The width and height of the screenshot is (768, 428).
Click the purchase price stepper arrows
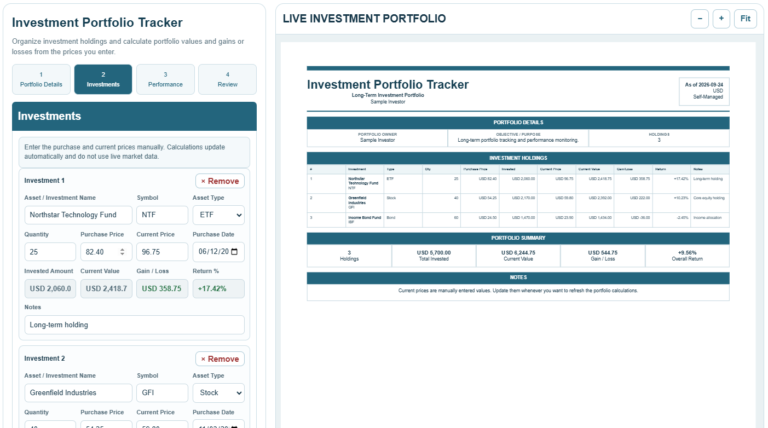coord(122,252)
